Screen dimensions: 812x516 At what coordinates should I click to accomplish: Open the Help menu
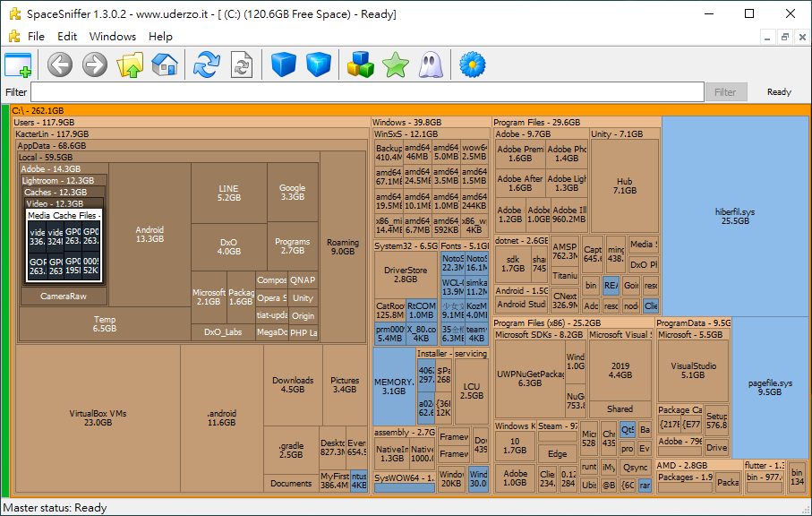pyautogui.click(x=161, y=37)
